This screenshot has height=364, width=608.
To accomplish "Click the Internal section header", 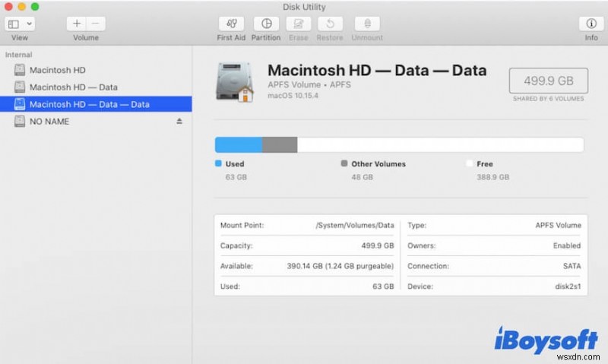I will click(x=18, y=55).
